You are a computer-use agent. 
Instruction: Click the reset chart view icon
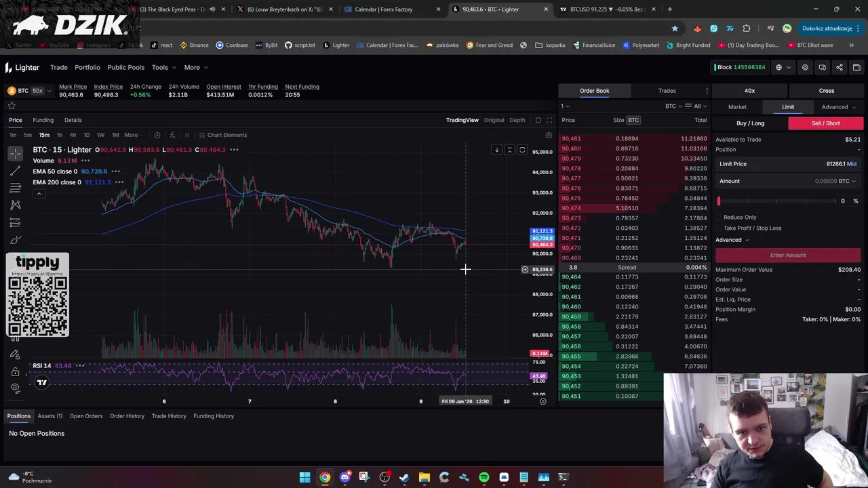click(x=522, y=150)
